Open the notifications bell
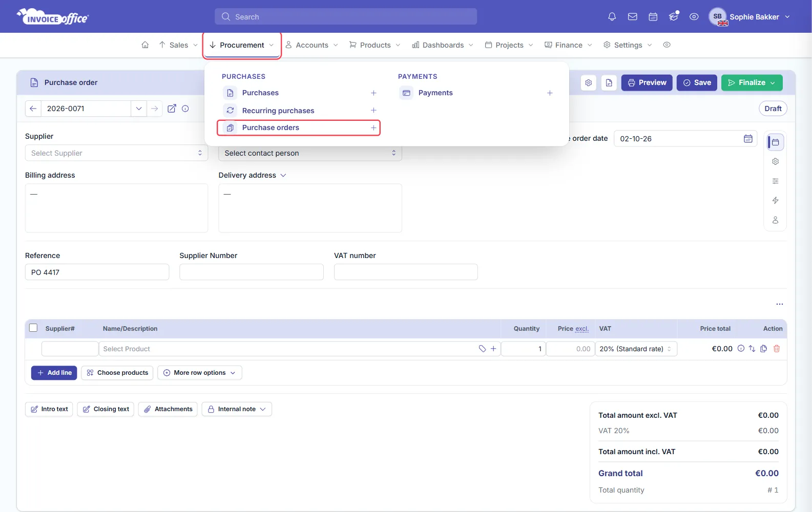This screenshot has width=812, height=512. 612,17
